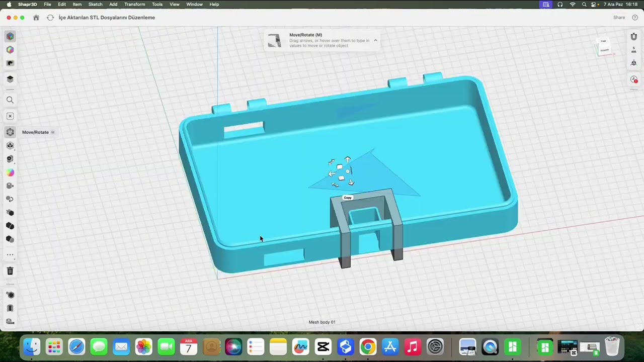This screenshot has height=362, width=644.
Task: Click the tape measure icon in the sidebar
Action: (x=10, y=321)
